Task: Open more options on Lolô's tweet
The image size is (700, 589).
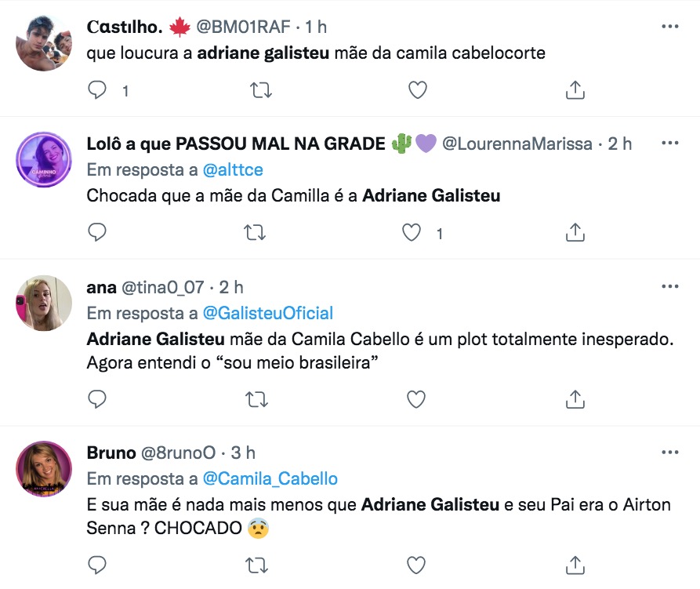Action: [x=669, y=144]
